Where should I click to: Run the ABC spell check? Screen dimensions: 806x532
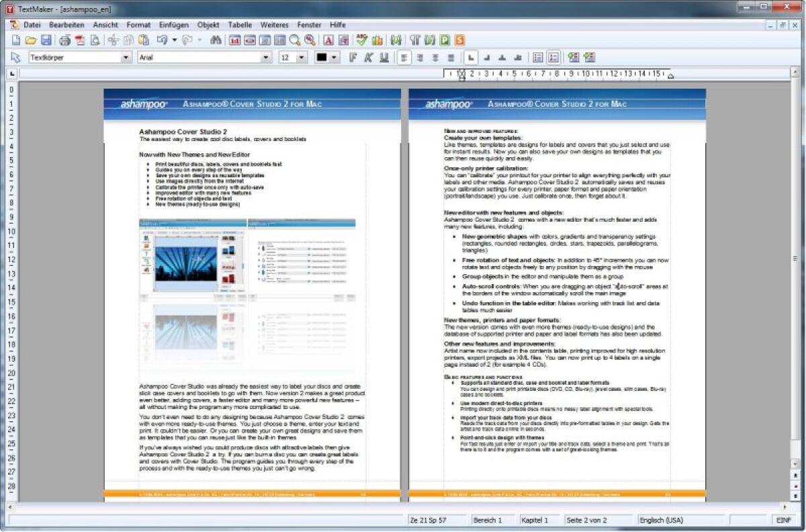click(361, 40)
